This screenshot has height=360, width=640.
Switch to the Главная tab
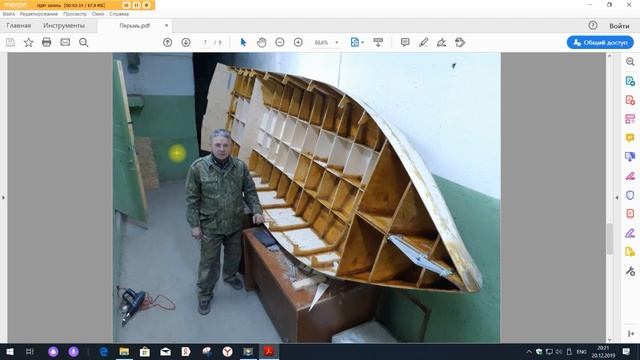pyautogui.click(x=19, y=25)
